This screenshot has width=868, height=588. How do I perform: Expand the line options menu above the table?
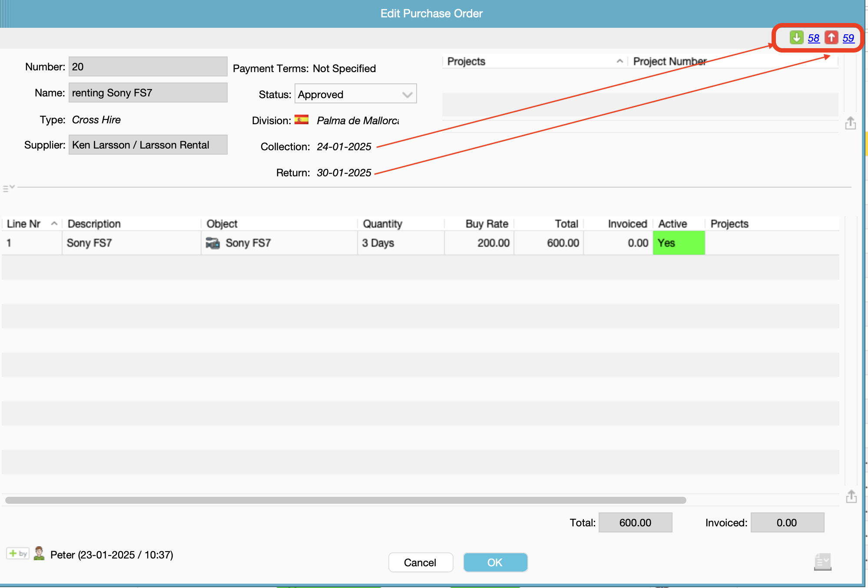pos(9,188)
